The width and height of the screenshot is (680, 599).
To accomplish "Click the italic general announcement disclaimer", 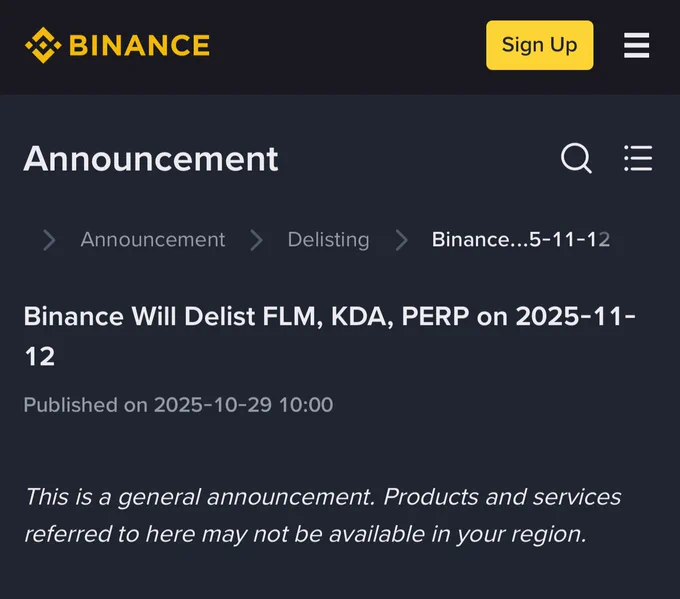I will (323, 515).
